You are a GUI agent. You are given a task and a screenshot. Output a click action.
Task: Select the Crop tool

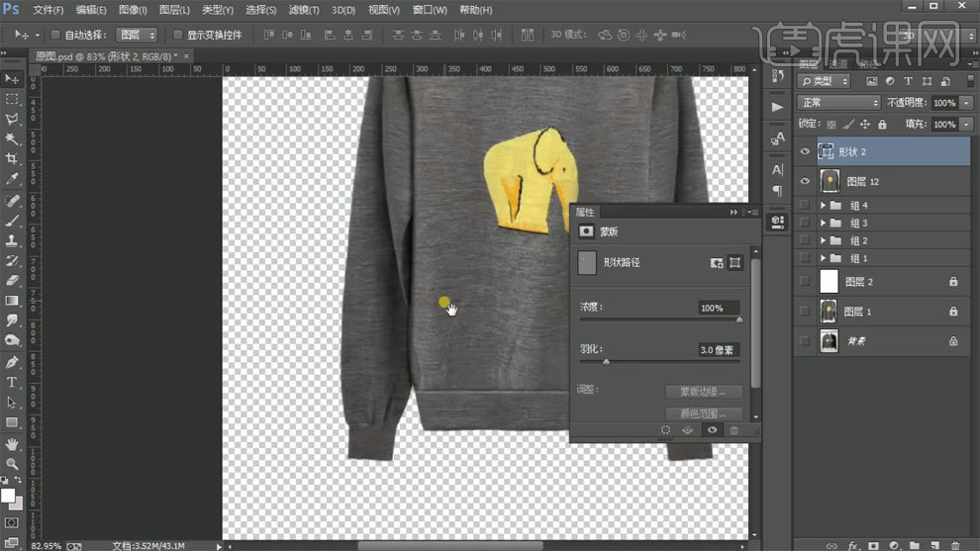pyautogui.click(x=11, y=158)
